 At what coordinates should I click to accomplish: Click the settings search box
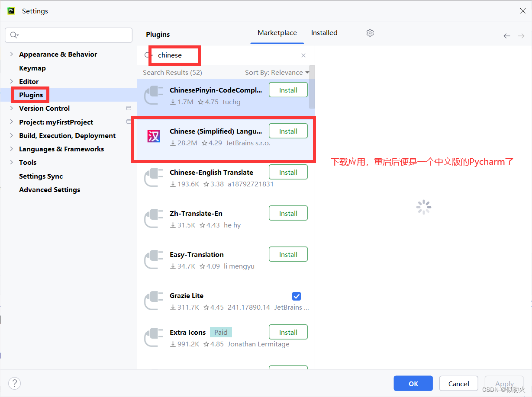(x=69, y=35)
